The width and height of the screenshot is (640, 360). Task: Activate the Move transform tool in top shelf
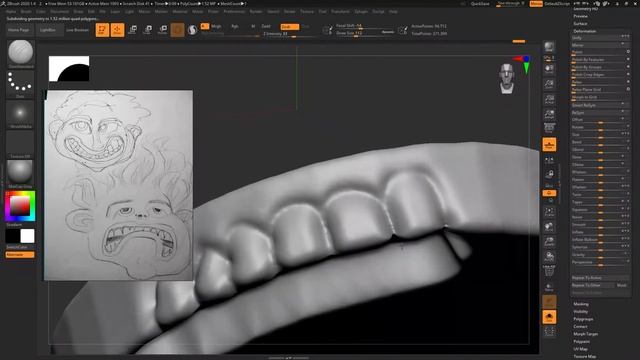pos(133,30)
